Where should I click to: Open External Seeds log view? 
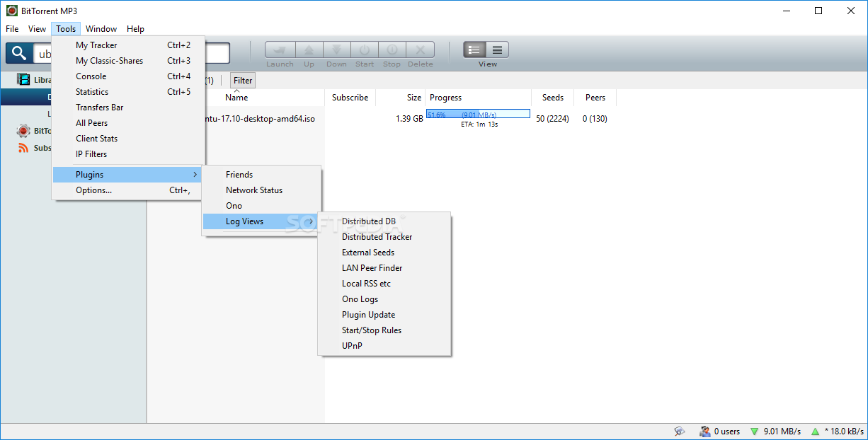pos(385,253)
